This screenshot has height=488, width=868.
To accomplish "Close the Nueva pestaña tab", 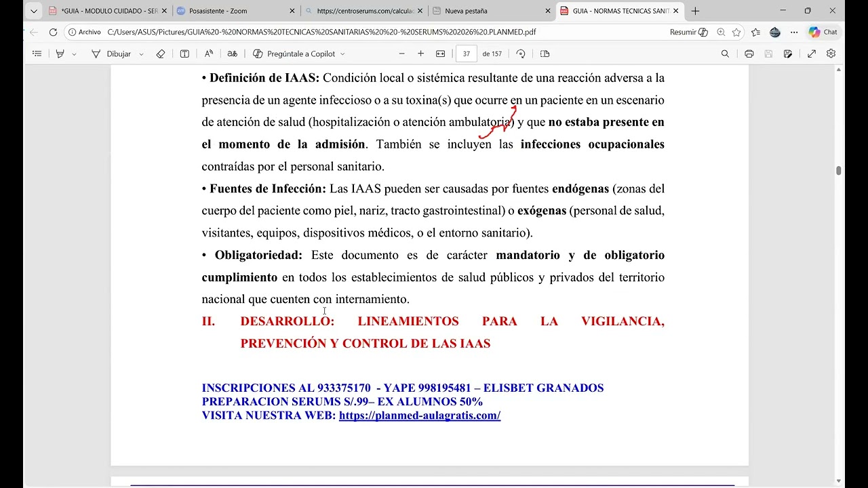I will tap(548, 11).
